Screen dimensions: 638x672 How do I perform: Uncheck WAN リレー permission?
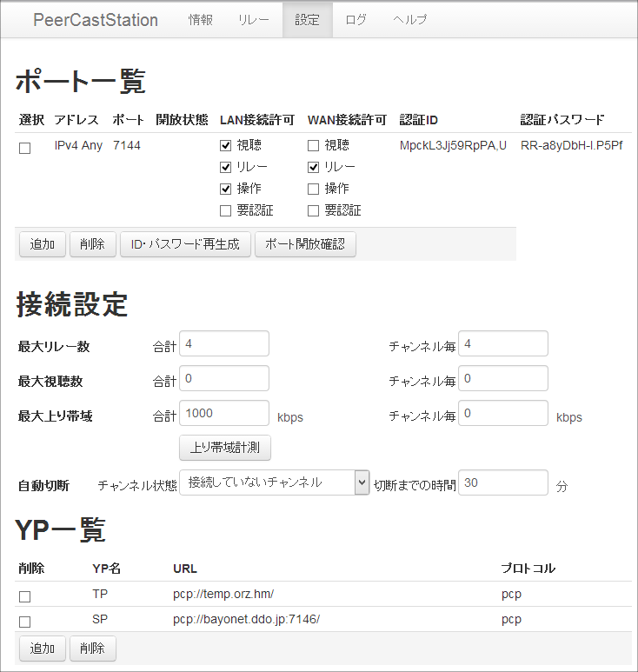pos(313,167)
